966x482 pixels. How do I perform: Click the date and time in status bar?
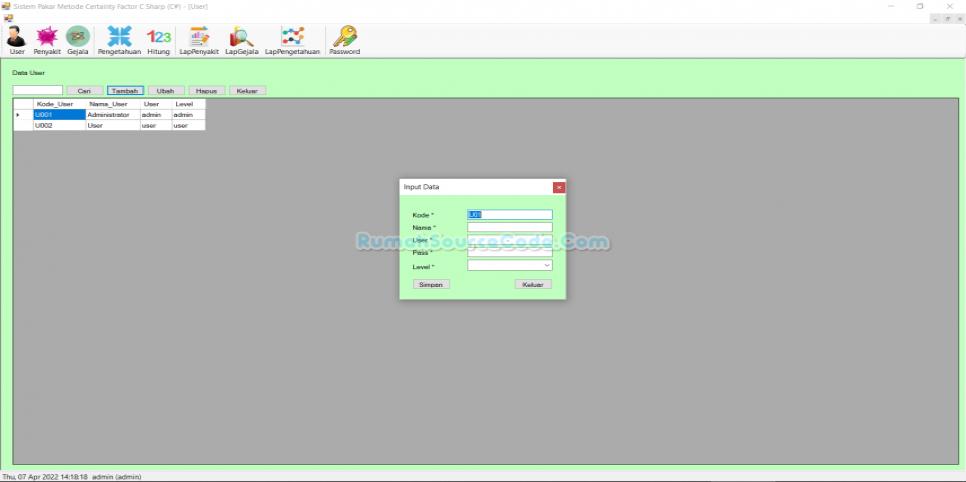45,476
